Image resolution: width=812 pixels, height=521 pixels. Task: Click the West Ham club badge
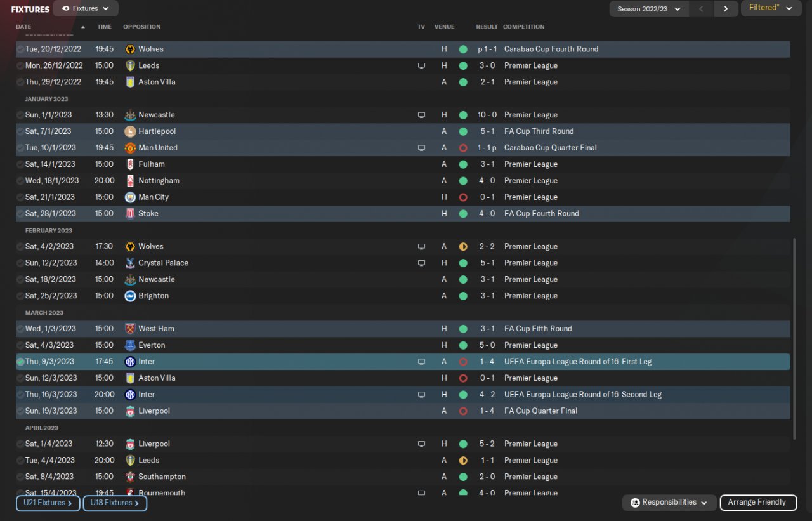130,329
